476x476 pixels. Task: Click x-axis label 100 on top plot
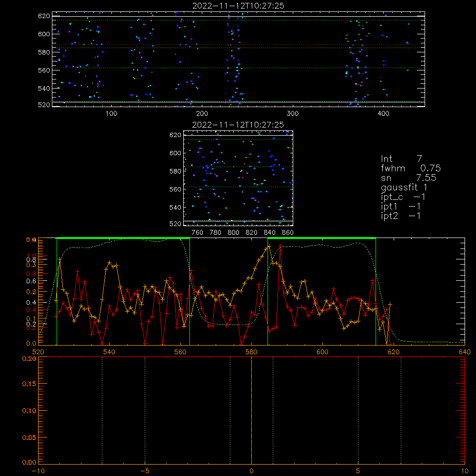pyautogui.click(x=111, y=114)
